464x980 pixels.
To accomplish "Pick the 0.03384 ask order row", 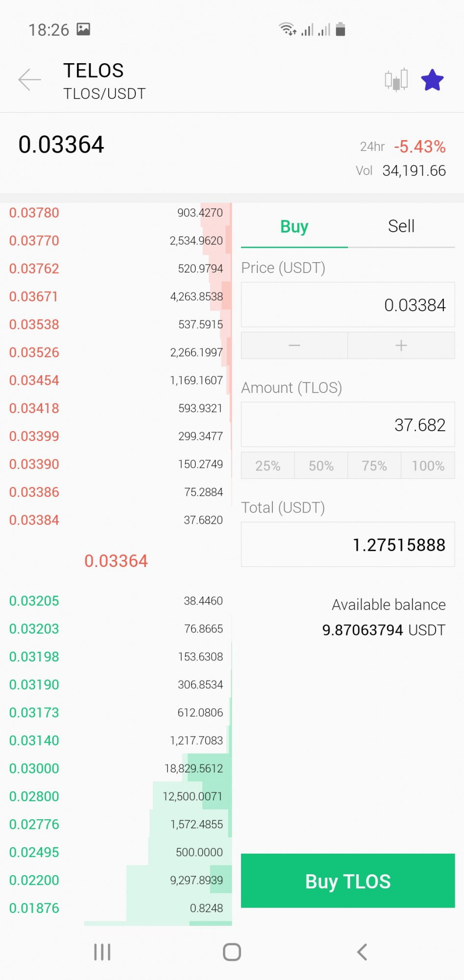I will (116, 520).
